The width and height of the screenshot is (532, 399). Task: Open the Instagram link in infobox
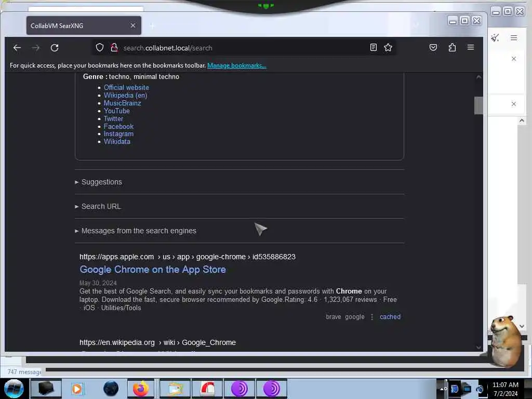coord(118,134)
